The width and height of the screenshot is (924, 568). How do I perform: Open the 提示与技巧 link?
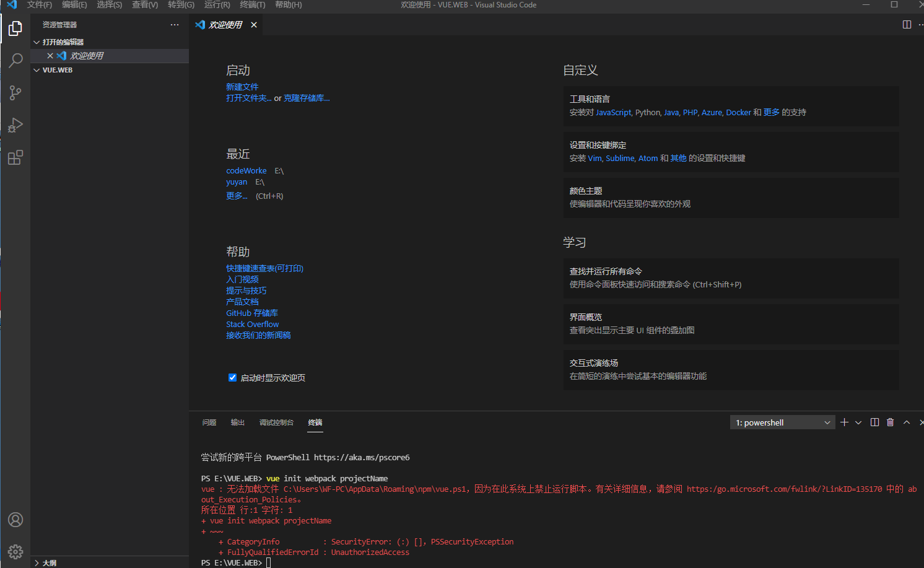point(246,291)
